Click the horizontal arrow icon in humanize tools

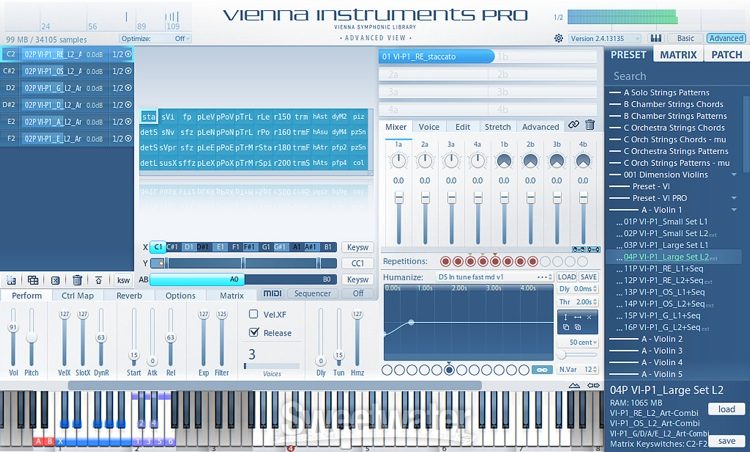pyautogui.click(x=577, y=317)
